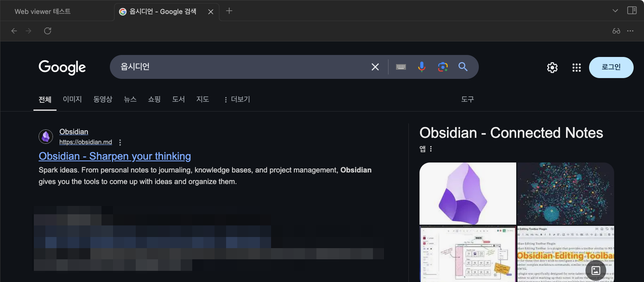Click the Google logo

[x=62, y=67]
